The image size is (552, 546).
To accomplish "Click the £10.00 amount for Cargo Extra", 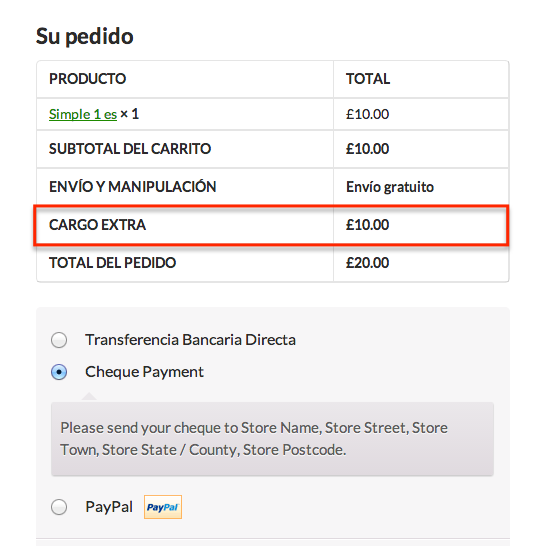I will pos(367,225).
